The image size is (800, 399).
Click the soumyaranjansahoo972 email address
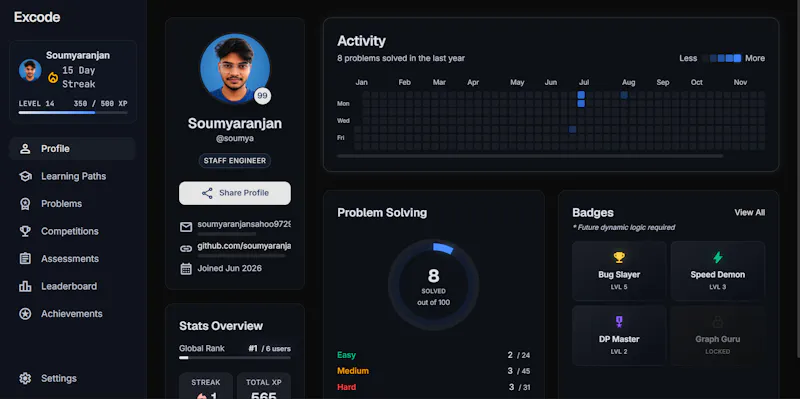[244, 224]
